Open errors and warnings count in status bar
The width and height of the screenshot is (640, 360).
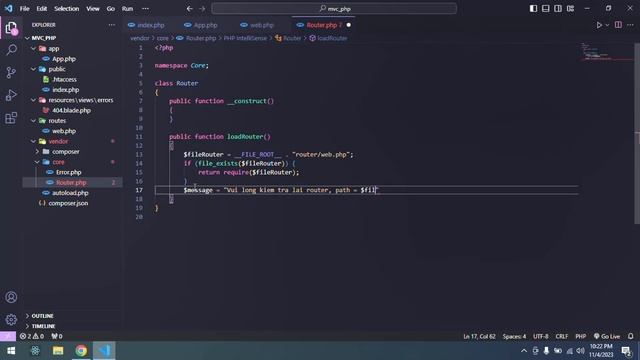tap(32, 336)
